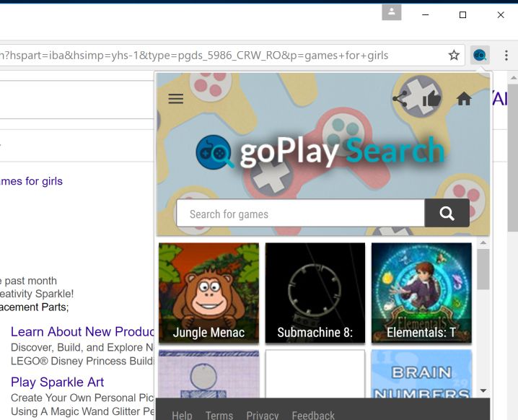Open the Brain Numbers game thumbnail

[421, 374]
